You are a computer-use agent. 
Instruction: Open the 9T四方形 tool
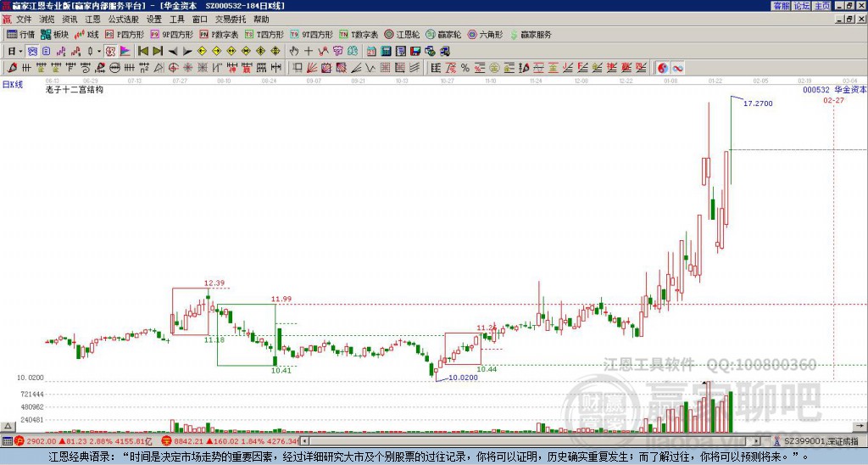click(x=312, y=34)
